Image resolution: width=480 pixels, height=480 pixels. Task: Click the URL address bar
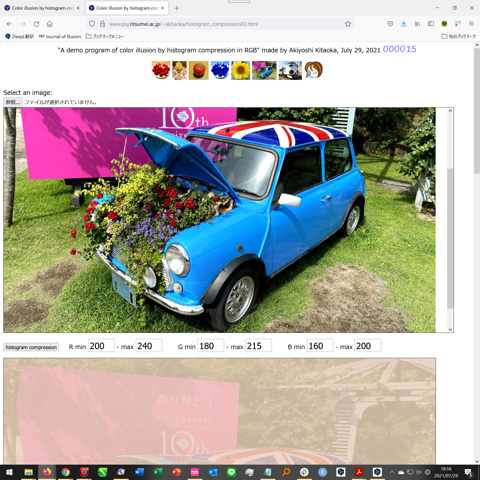(220, 24)
